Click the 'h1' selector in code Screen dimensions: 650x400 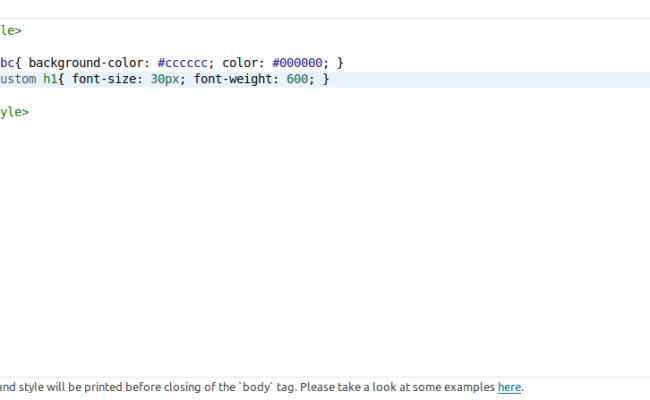(50, 79)
